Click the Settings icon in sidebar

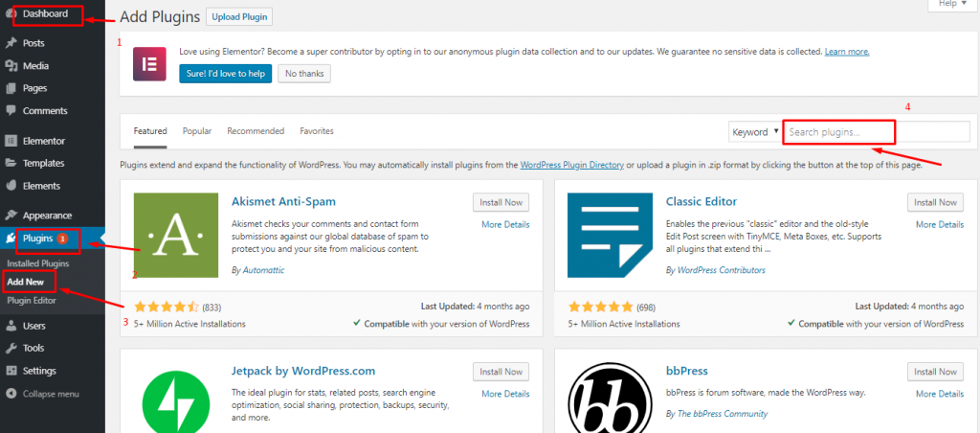[11, 371]
